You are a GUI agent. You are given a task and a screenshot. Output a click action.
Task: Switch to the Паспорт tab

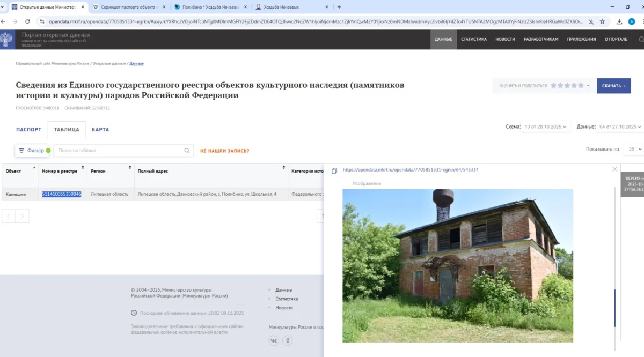(x=28, y=130)
